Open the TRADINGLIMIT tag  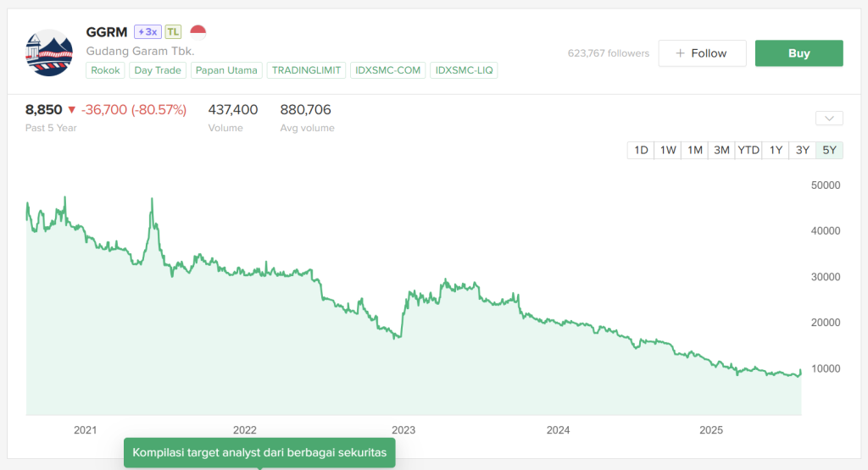click(x=306, y=70)
